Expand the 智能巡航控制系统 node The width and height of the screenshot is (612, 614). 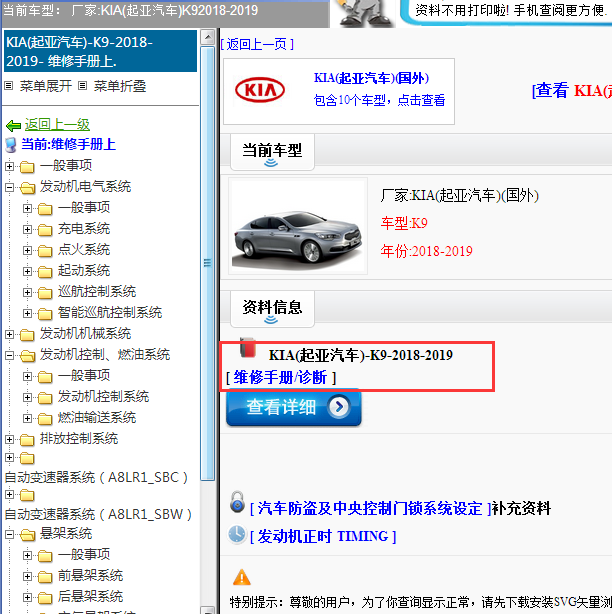(x=27, y=313)
